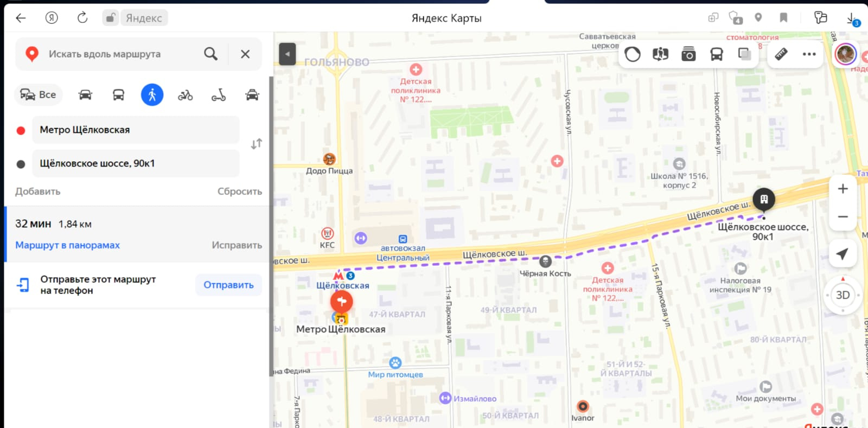Edit the 'Метро Щёлковская' start point field
Image resolution: width=868 pixels, height=428 pixels.
(136, 130)
